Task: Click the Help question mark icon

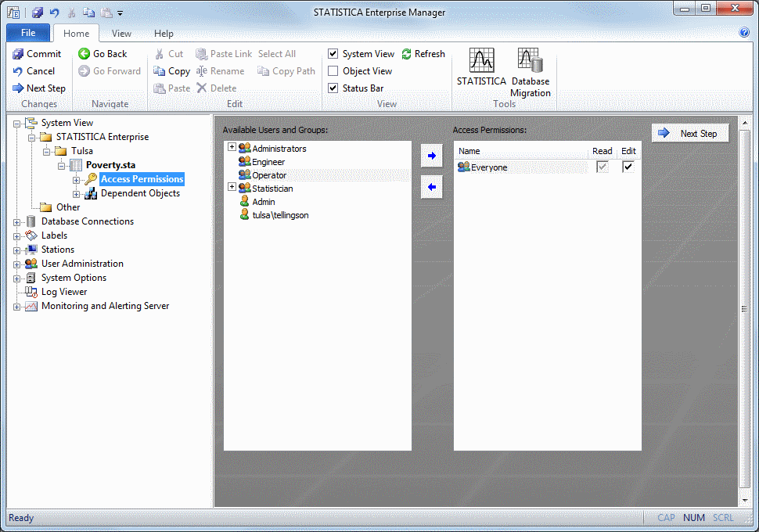Action: 744,33
